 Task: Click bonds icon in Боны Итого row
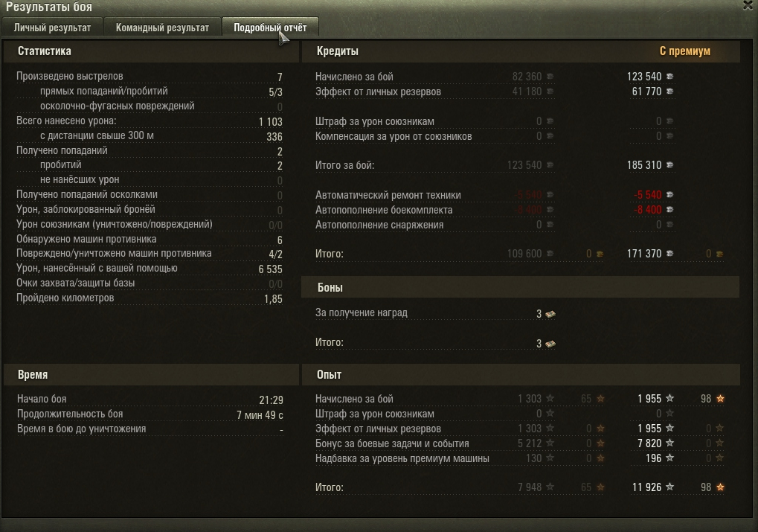[550, 344]
